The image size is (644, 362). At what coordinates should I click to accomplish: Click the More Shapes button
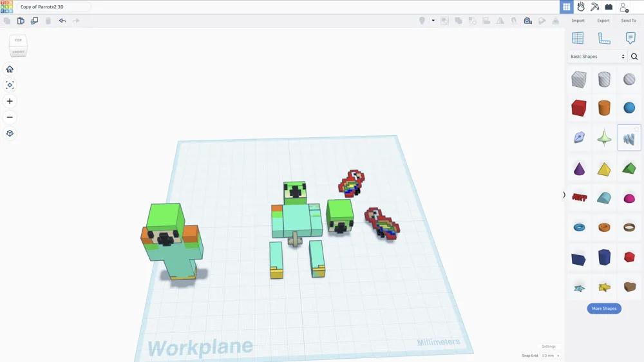click(x=604, y=309)
